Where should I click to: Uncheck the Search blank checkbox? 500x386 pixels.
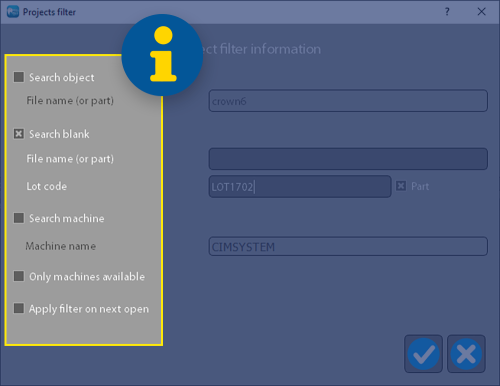(x=19, y=134)
